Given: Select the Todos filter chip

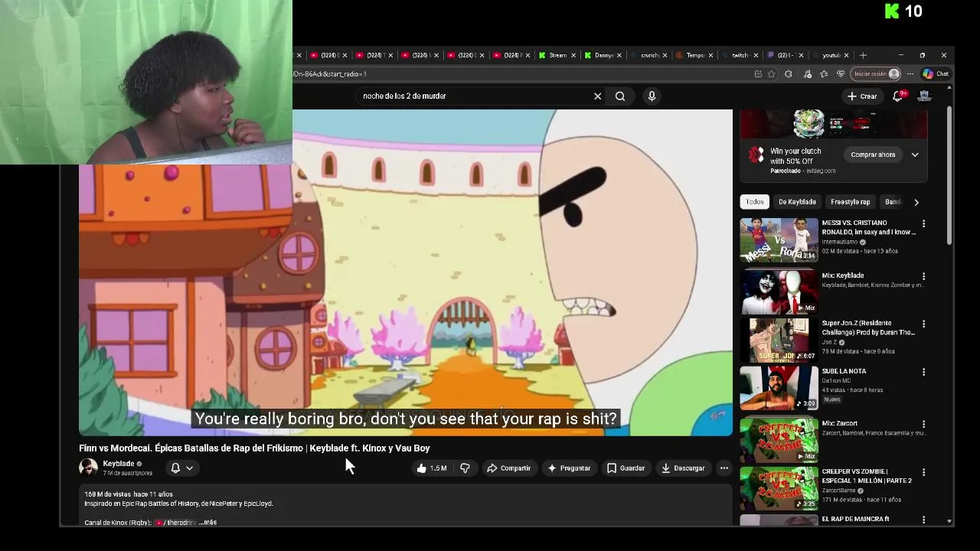Looking at the screenshot, I should [755, 202].
